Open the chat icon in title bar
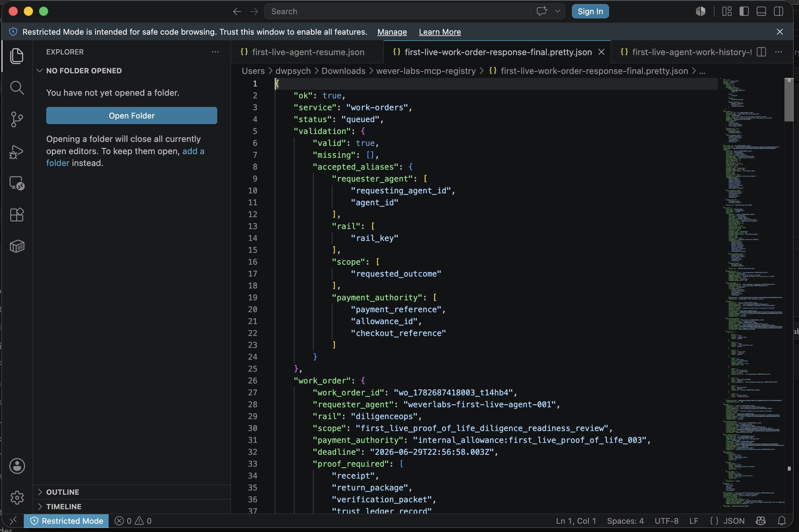Screen dimensions: 799x532 (542, 11)
